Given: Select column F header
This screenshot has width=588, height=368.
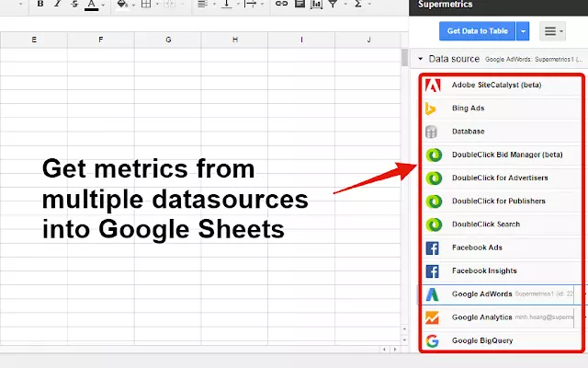Looking at the screenshot, I should tap(101, 40).
